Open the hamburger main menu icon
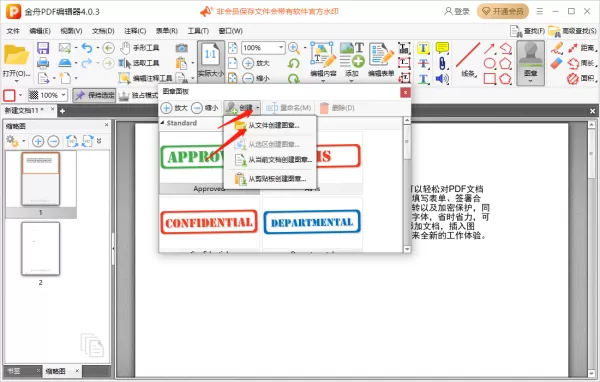 [540, 11]
